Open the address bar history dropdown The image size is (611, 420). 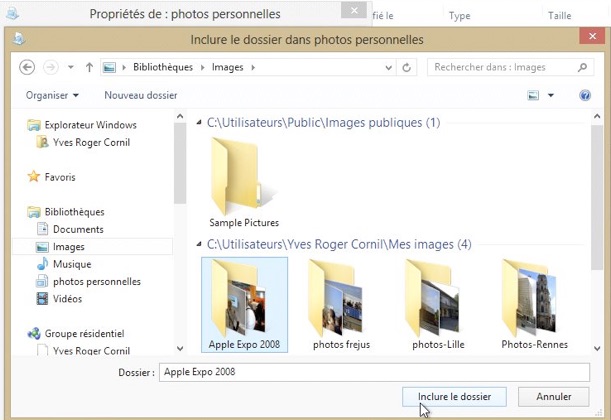pos(388,67)
